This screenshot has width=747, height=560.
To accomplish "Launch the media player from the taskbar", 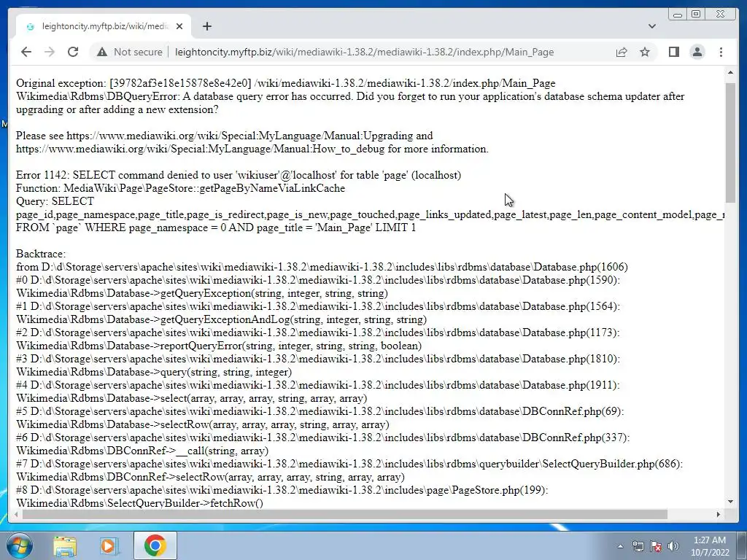I will click(109, 545).
